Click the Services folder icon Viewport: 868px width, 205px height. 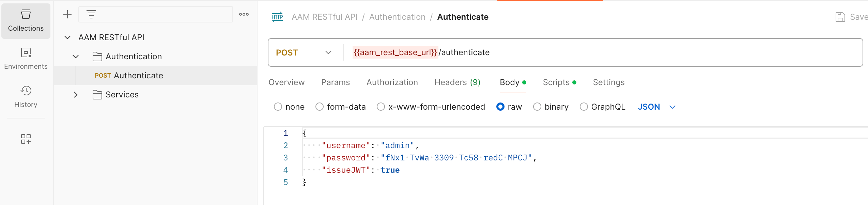97,95
